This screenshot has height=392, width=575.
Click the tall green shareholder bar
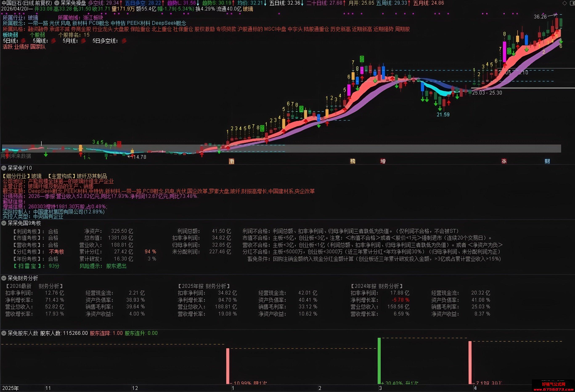(x=379, y=361)
